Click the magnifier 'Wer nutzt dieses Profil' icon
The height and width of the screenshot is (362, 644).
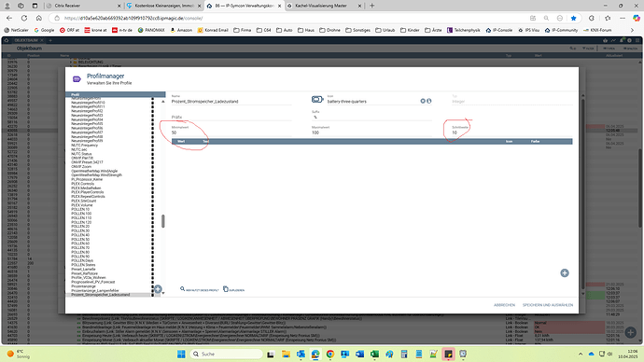[182, 289]
